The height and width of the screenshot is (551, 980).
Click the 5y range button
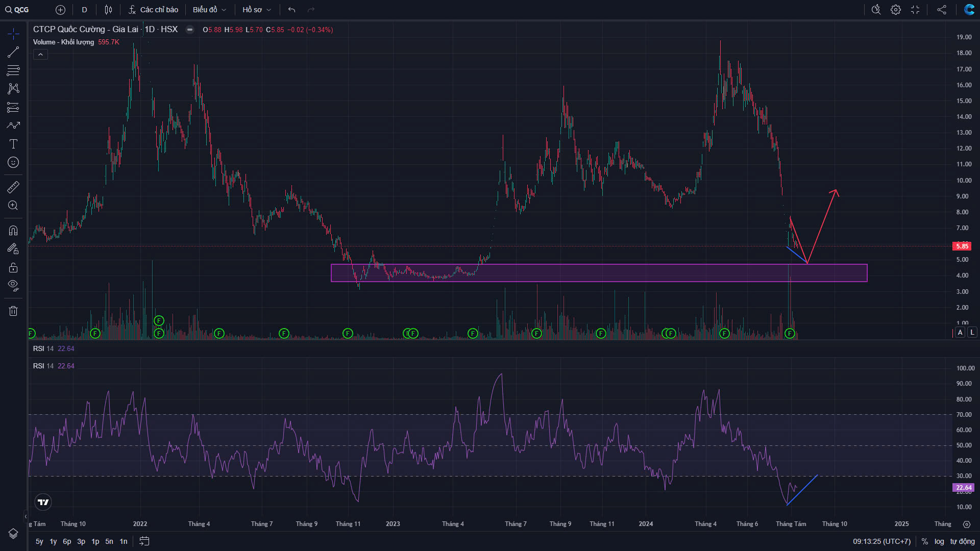39,541
